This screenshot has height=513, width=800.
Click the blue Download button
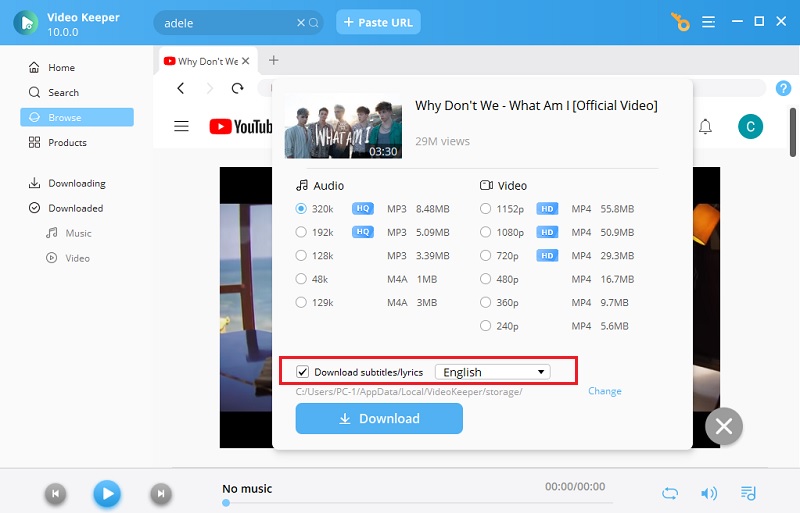tap(379, 419)
